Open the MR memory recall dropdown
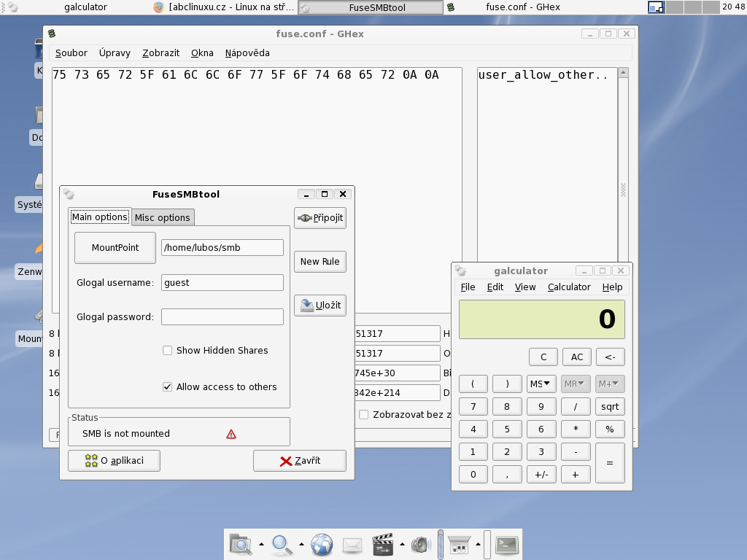Screen dimensions: 747x560 click(576, 384)
